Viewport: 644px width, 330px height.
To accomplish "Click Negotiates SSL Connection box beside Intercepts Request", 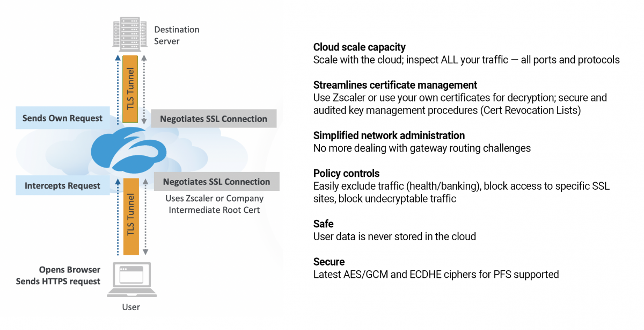I will (x=216, y=182).
